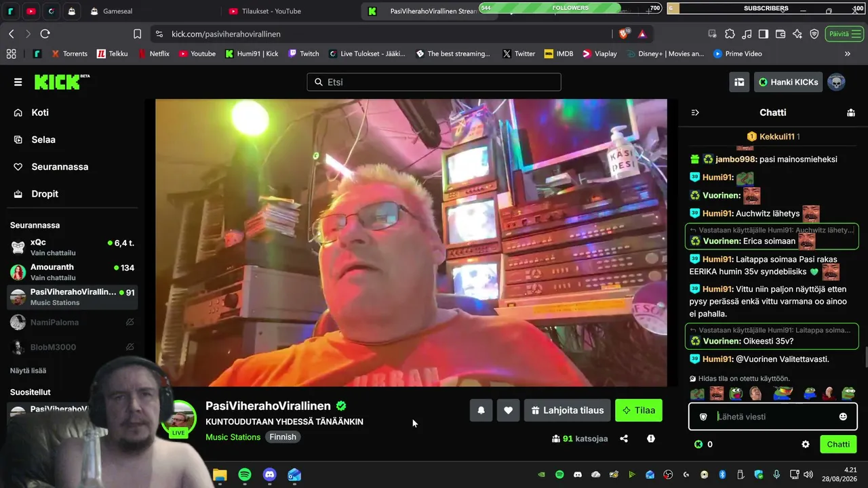
Task: Go back in the browser
Action: [12, 34]
